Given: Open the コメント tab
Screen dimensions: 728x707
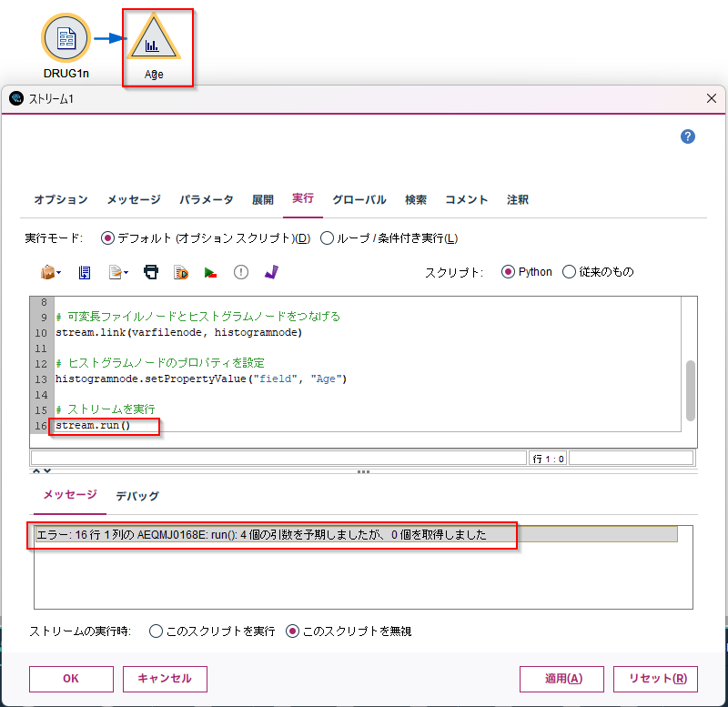Looking at the screenshot, I should [x=467, y=199].
